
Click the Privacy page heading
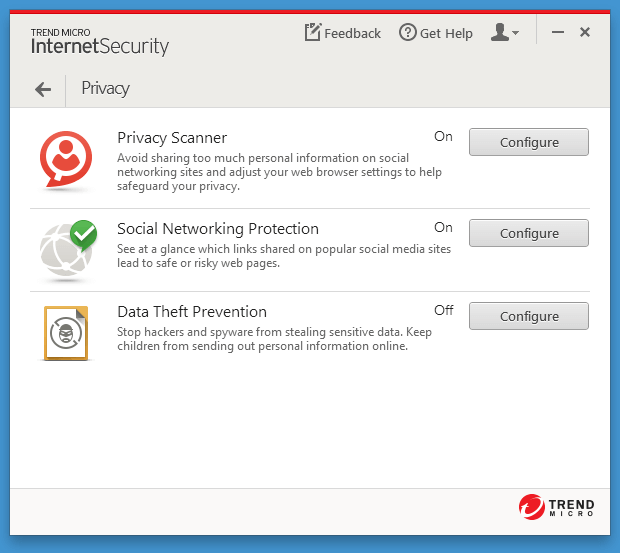click(x=106, y=89)
